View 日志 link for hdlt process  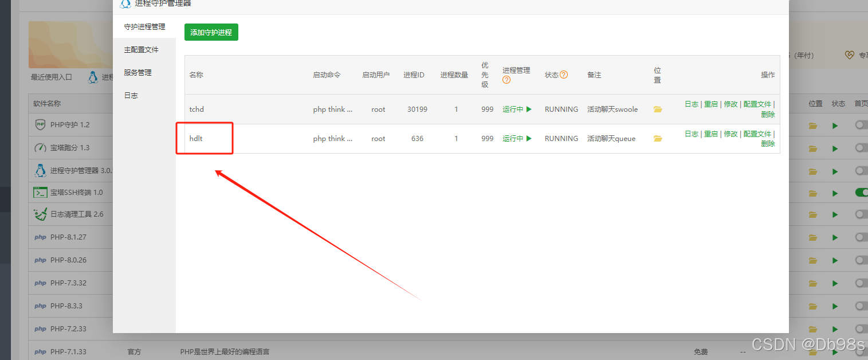[x=692, y=134]
